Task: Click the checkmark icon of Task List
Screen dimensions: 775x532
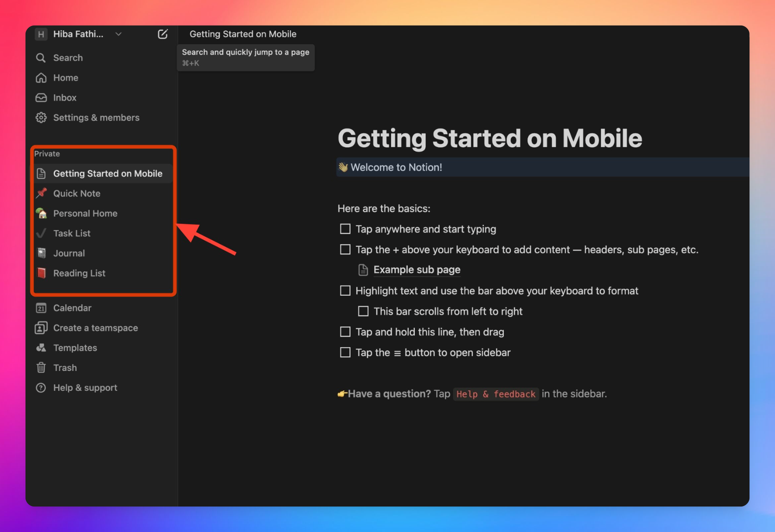Action: (x=41, y=233)
